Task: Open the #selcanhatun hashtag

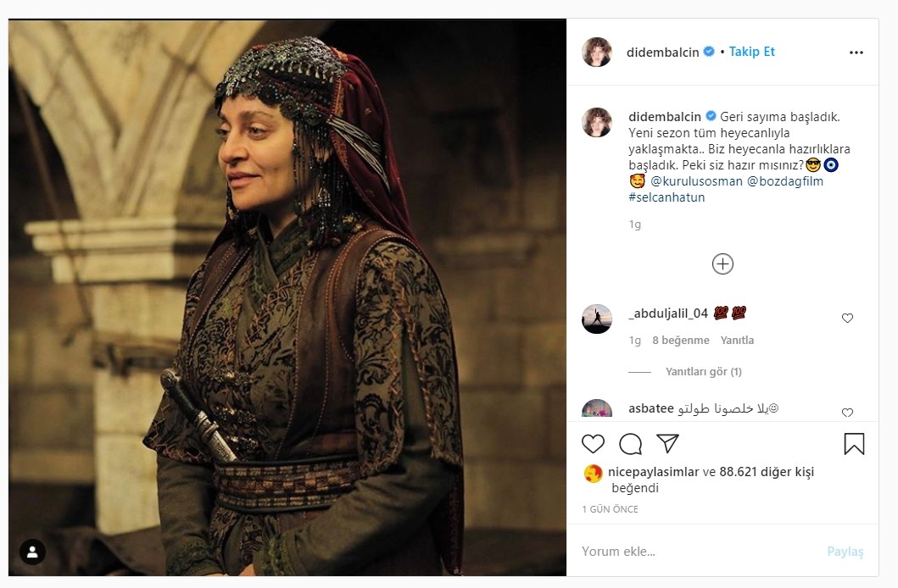Action: pyautogui.click(x=667, y=197)
